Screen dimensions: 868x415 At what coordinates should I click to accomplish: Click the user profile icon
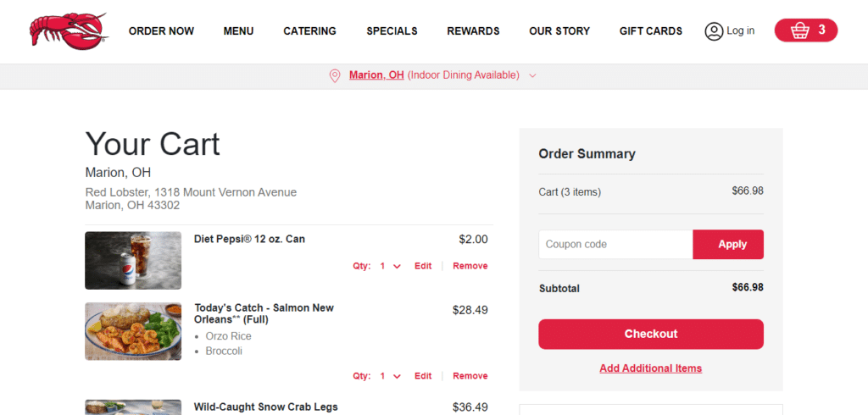tap(714, 31)
